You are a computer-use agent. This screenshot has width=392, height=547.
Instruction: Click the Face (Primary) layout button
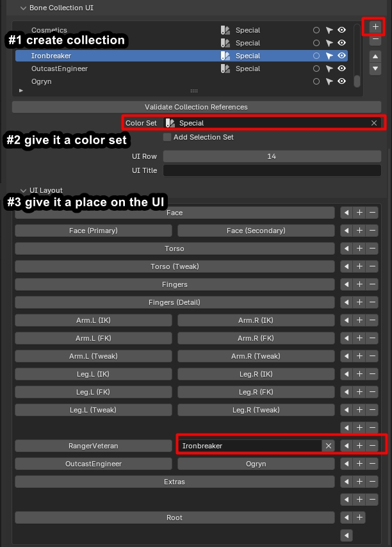pos(94,231)
